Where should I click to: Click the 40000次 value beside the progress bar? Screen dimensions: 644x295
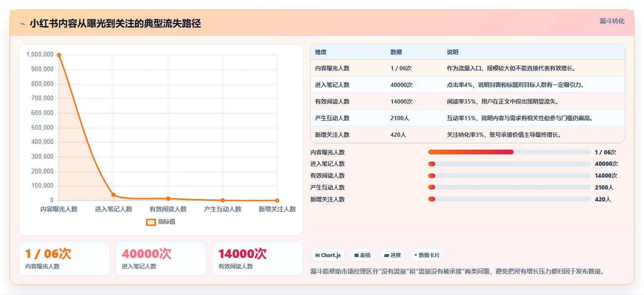[606, 164]
